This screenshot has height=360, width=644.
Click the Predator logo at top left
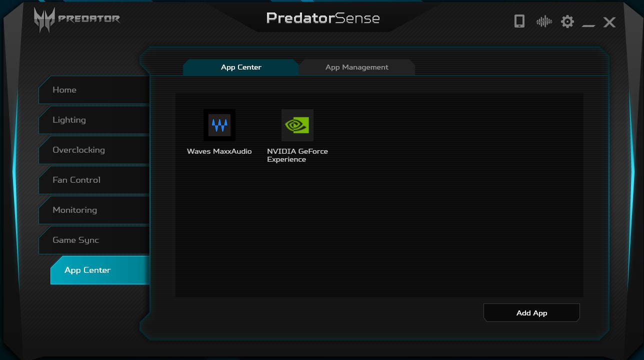tap(77, 20)
